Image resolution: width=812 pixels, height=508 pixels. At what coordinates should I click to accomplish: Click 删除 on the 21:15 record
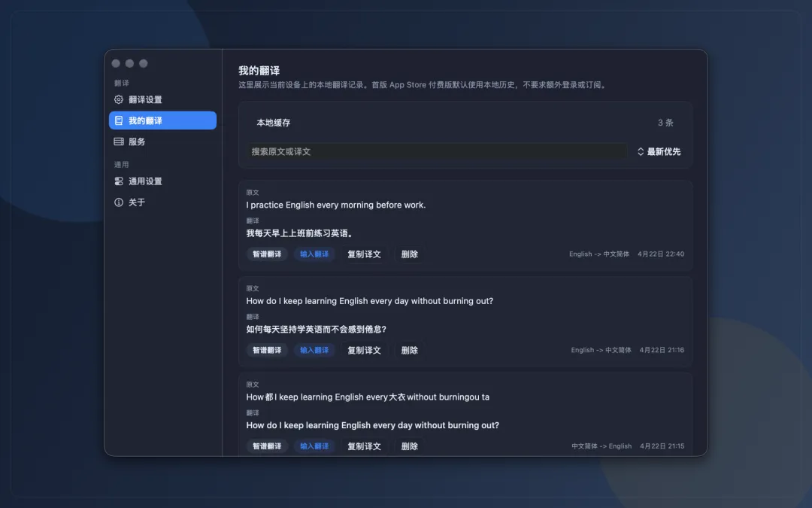[x=409, y=446]
